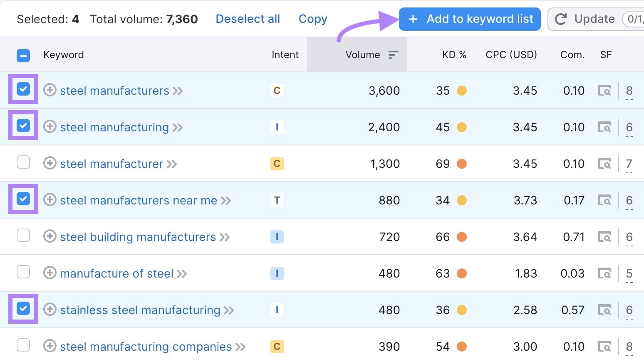Screen dimensions: 644x364
Task: Sort by the CPC (USD) column header
Action: 511,55
